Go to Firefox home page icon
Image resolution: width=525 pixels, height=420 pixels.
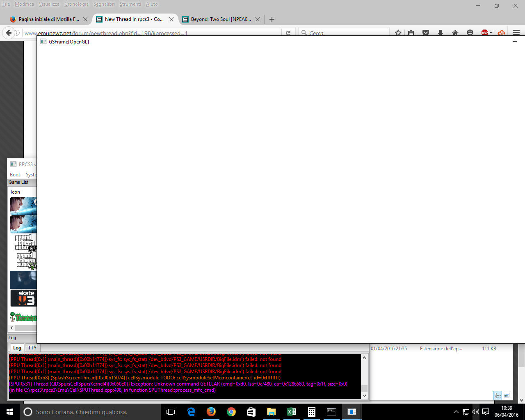pyautogui.click(x=455, y=33)
